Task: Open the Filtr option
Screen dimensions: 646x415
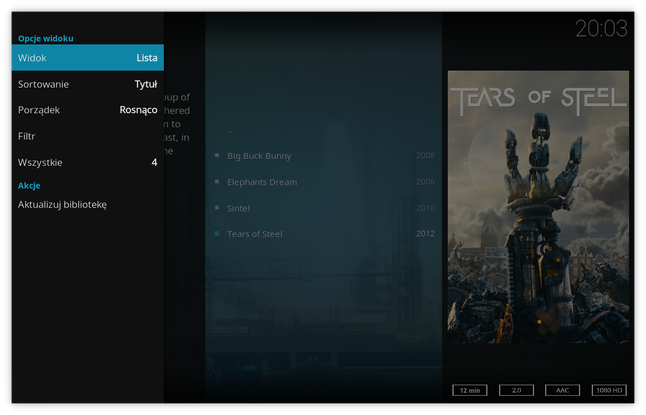Action: (x=88, y=136)
